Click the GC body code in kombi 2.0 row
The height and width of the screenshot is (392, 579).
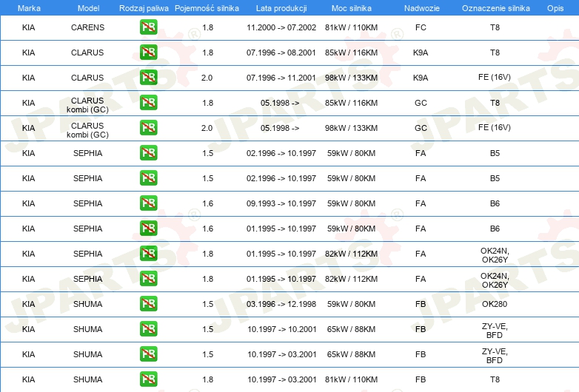point(421,128)
